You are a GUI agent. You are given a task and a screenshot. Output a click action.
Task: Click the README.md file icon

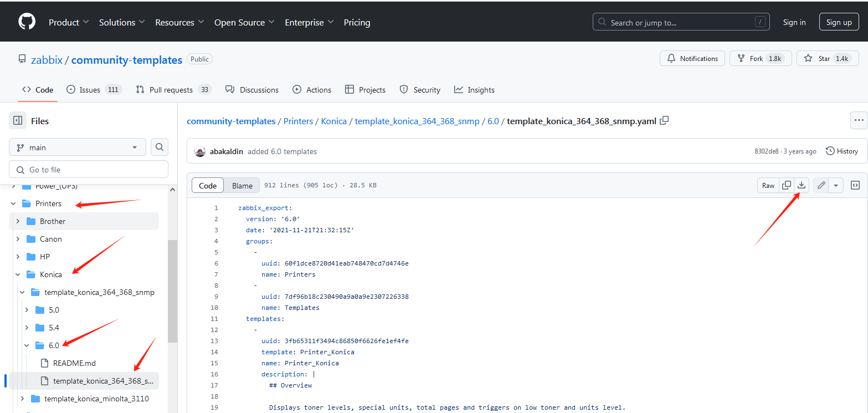pyautogui.click(x=44, y=363)
